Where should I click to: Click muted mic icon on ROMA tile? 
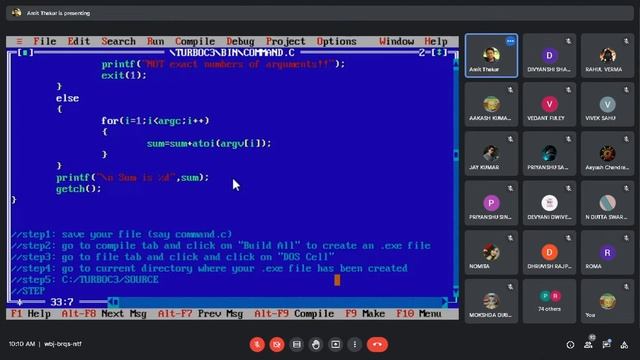tap(626, 238)
